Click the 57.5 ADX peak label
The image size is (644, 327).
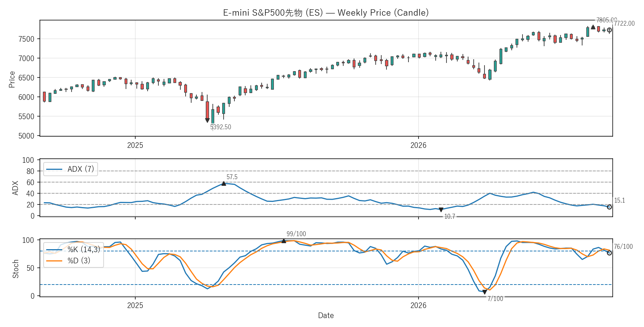click(232, 177)
